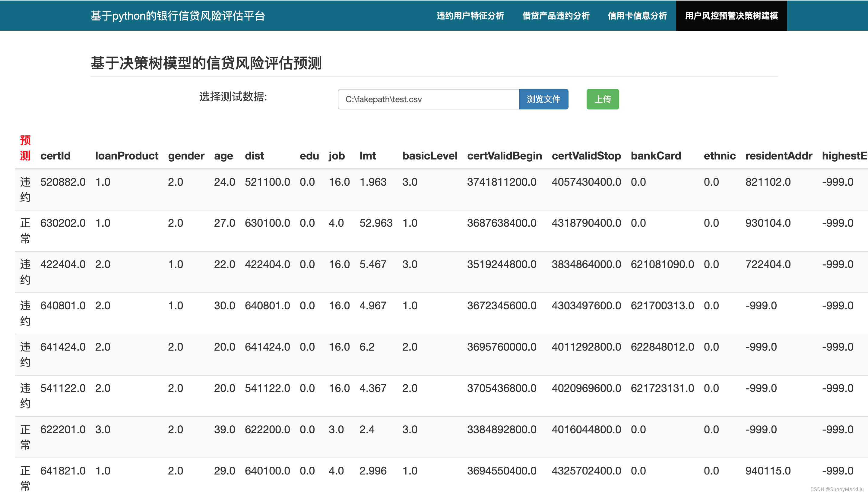Click the lmt value 52.963
The image size is (868, 495).
click(x=375, y=223)
